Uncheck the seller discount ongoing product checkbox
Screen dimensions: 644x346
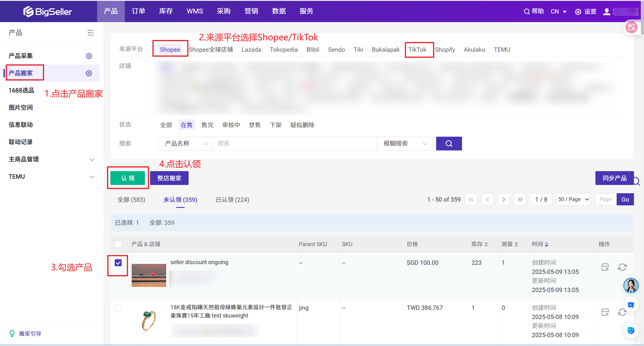118,263
